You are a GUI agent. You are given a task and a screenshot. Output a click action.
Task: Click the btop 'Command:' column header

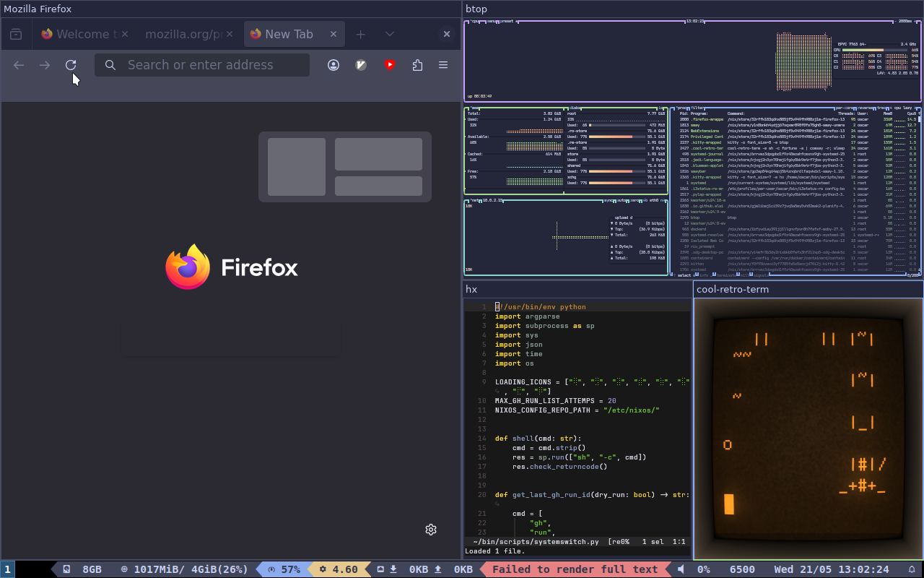736,113
